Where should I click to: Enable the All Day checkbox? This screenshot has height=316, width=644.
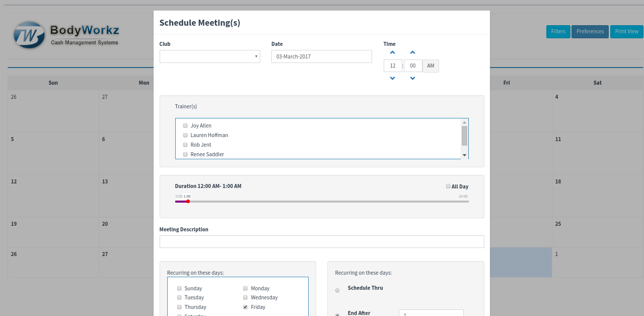coord(448,186)
